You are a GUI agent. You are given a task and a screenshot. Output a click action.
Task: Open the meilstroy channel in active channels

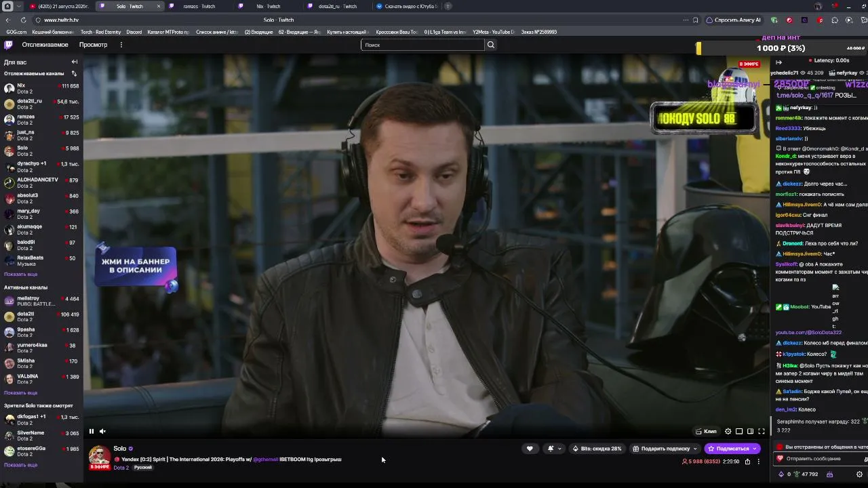41,301
